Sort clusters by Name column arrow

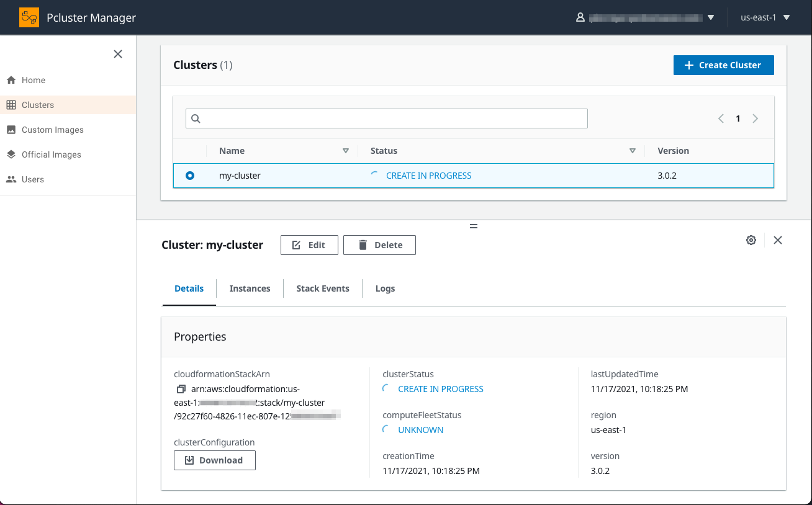coord(346,151)
